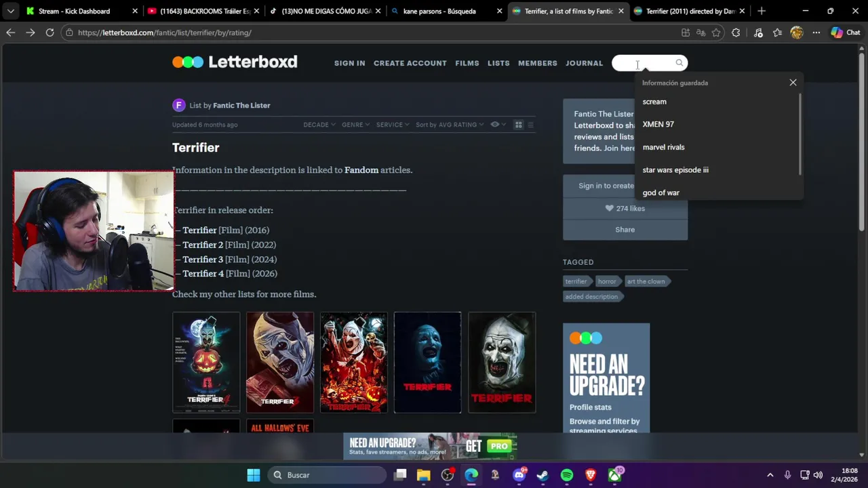Image resolution: width=868 pixels, height=488 pixels.
Task: Open Windows Start menu
Action: pos(254,475)
